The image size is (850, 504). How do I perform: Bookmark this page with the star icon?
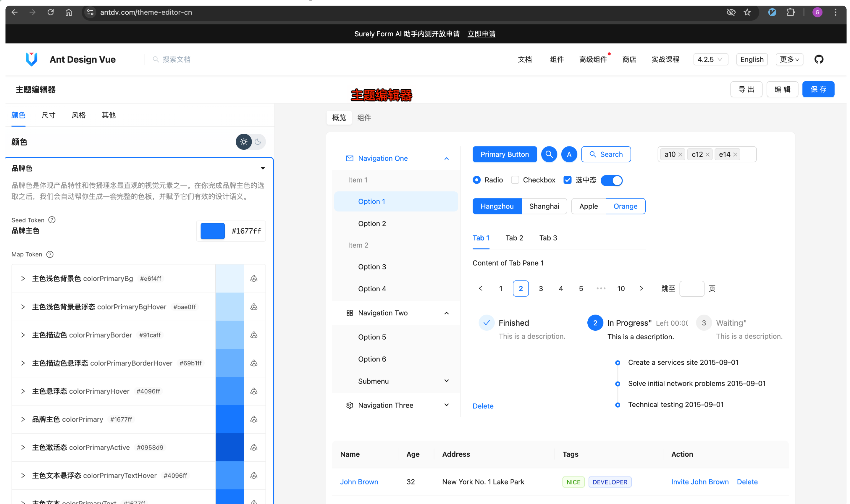click(x=747, y=12)
